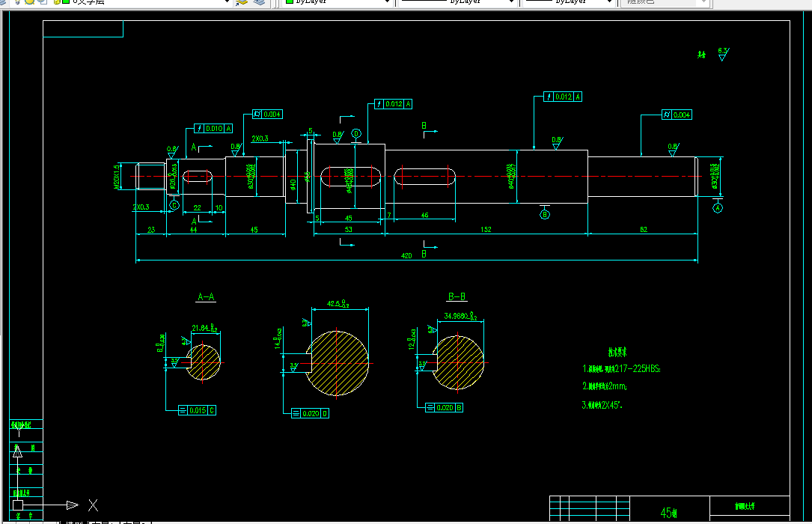Viewport: 812px width, 524px height.
Task: Select the 0.010 A runout tolerance frame
Action: (x=213, y=129)
